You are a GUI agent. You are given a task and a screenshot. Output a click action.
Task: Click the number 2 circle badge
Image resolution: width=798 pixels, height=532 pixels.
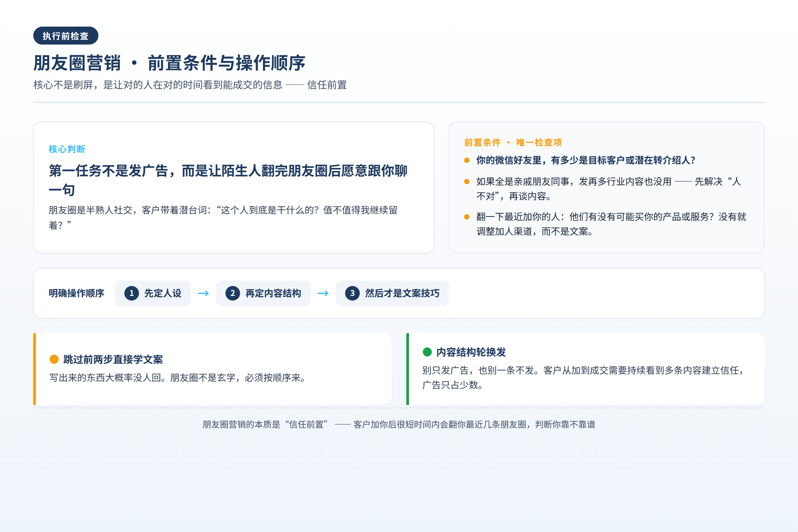tap(233, 293)
